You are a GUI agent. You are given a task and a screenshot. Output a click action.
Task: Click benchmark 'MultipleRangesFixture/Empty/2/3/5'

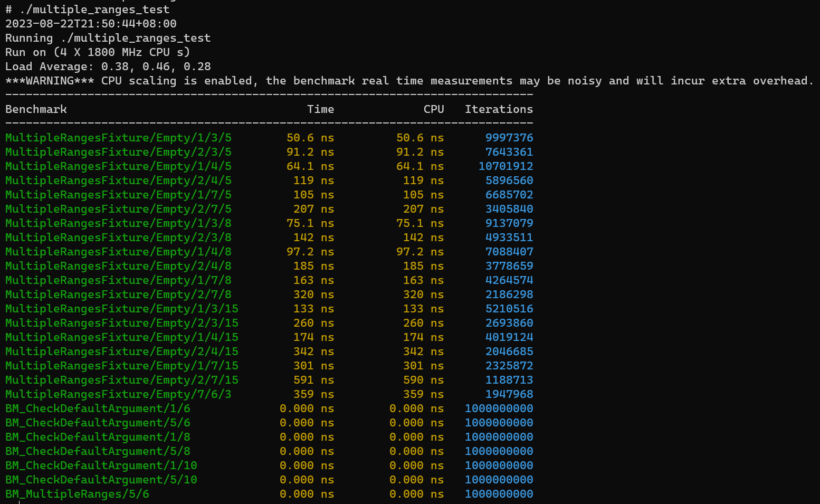click(118, 152)
